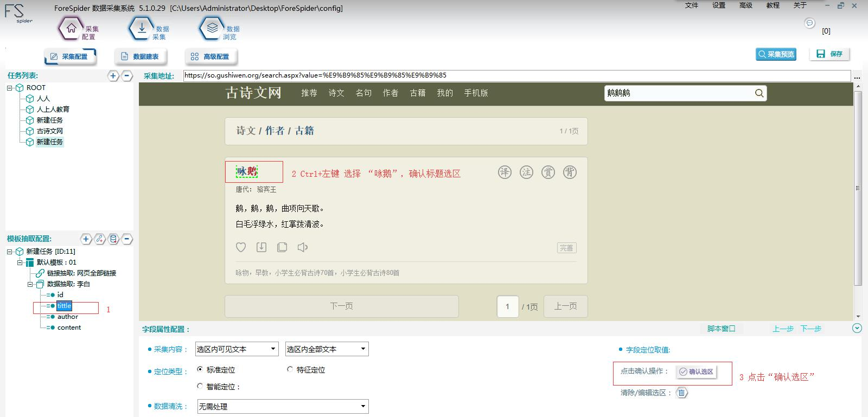Screen dimensions: 868x417
Task: Open the 脚本窗口 button
Action: coord(721,329)
